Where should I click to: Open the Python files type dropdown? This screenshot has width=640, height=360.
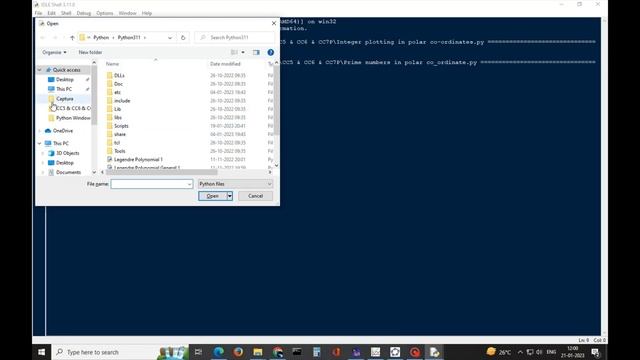coord(235,184)
